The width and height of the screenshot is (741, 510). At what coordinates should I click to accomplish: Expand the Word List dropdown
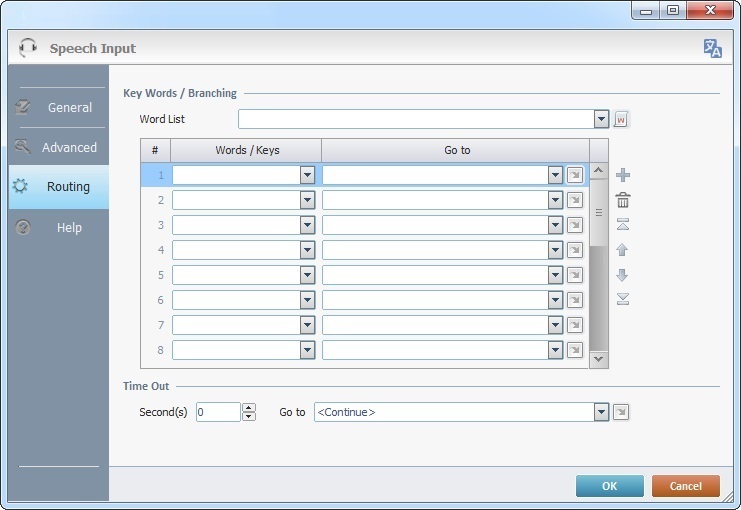click(601, 120)
